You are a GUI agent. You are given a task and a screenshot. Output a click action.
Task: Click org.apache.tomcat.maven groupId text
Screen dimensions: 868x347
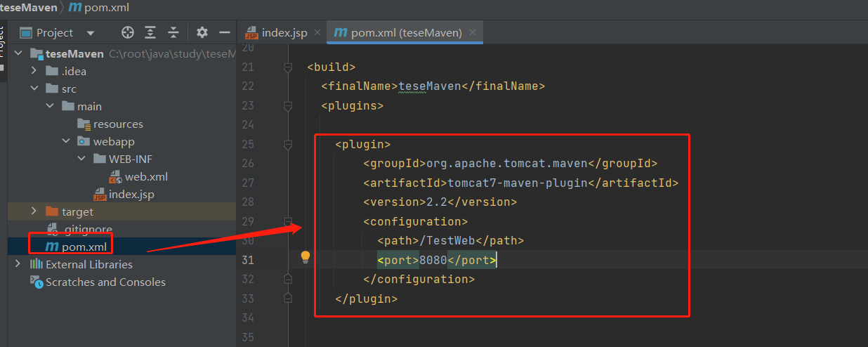coord(506,164)
